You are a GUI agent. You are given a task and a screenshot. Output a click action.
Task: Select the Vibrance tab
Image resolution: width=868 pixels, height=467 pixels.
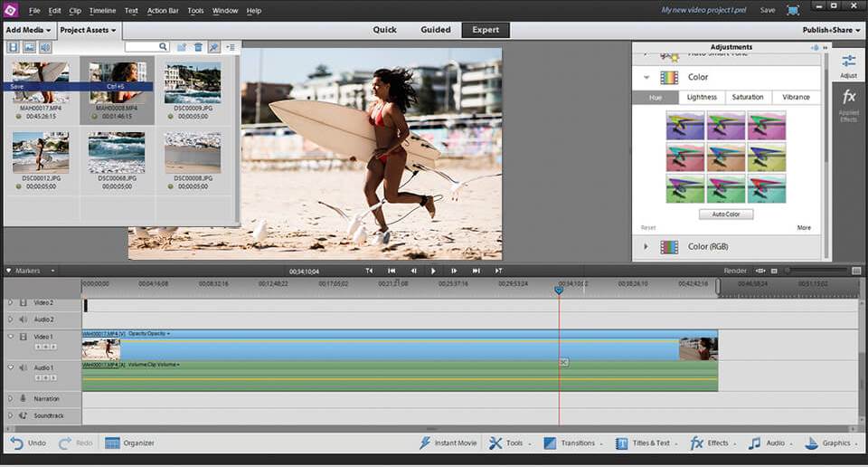pyautogui.click(x=796, y=97)
